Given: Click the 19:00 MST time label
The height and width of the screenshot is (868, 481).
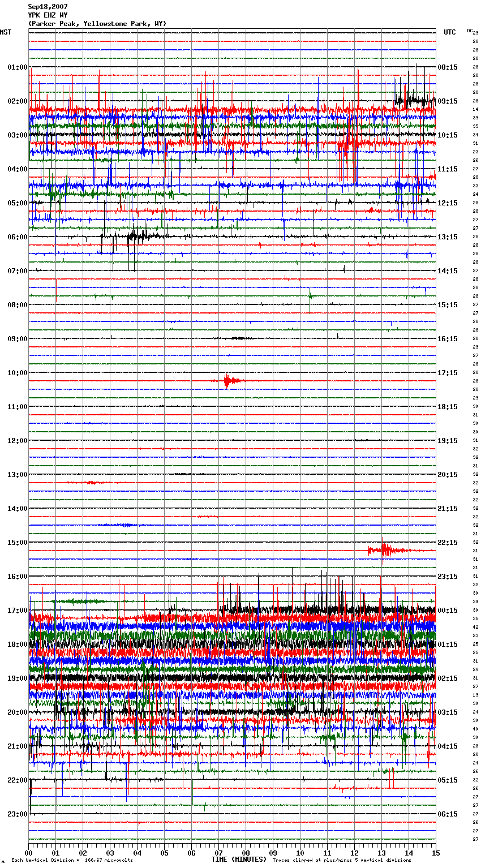Looking at the screenshot, I should pyautogui.click(x=18, y=678).
